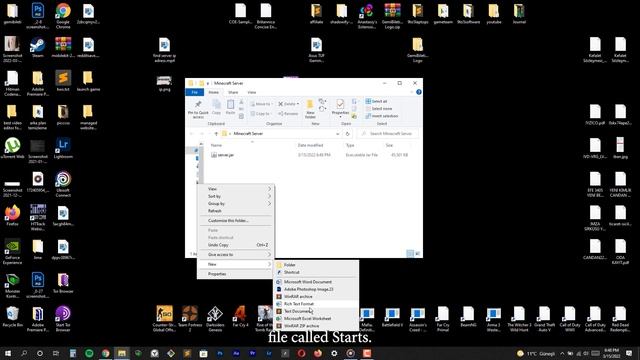Screen dimensions: 640x360
Task: Choose Properties in the context menu
Action: pyautogui.click(x=236, y=274)
